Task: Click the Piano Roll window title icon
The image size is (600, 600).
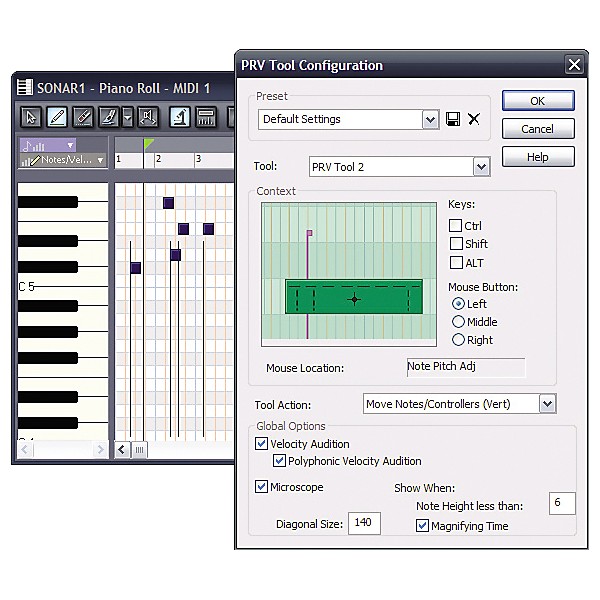Action: [24, 88]
